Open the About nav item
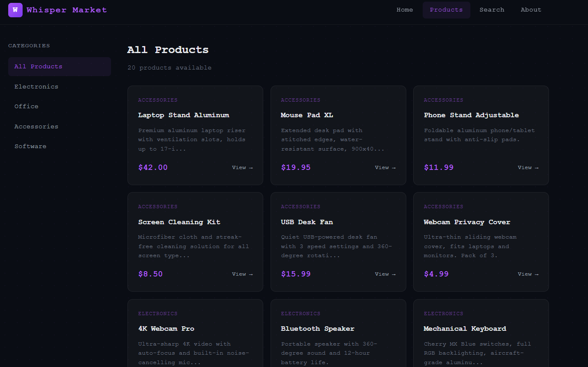 point(531,10)
